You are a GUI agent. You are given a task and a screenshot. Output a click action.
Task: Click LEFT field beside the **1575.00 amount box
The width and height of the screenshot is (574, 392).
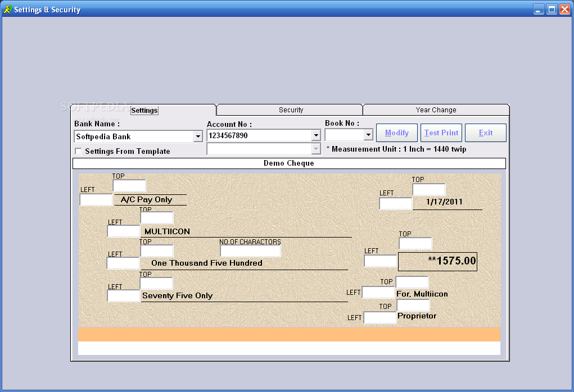click(381, 261)
